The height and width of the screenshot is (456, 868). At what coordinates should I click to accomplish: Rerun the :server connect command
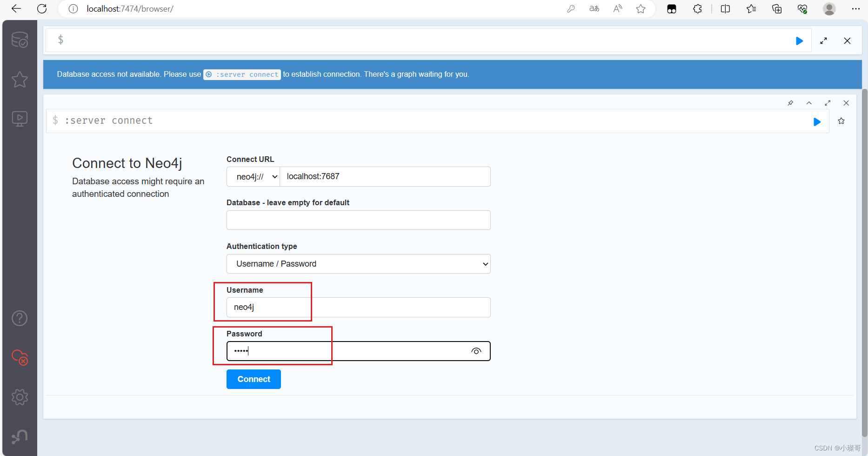(817, 121)
